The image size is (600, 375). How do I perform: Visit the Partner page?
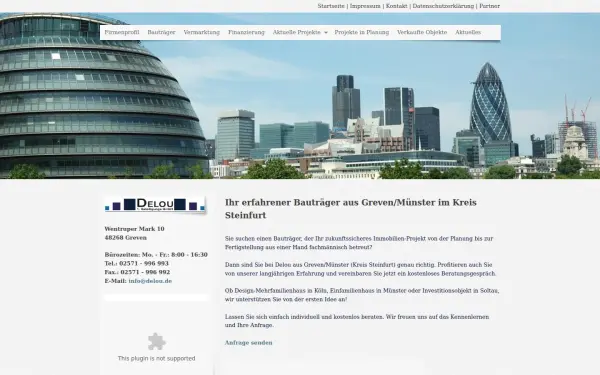point(489,6)
